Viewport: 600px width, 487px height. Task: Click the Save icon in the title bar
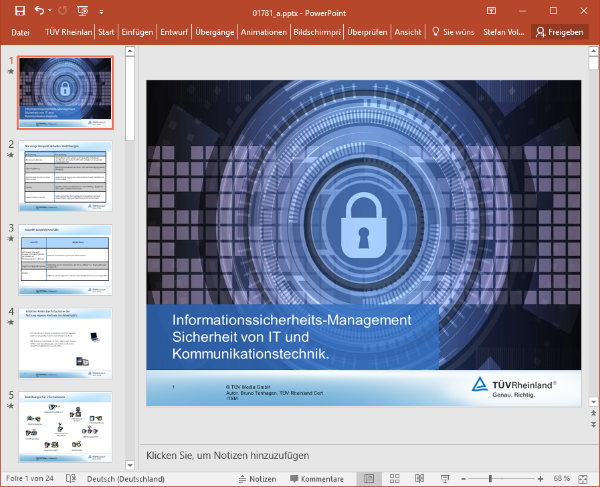[19, 10]
